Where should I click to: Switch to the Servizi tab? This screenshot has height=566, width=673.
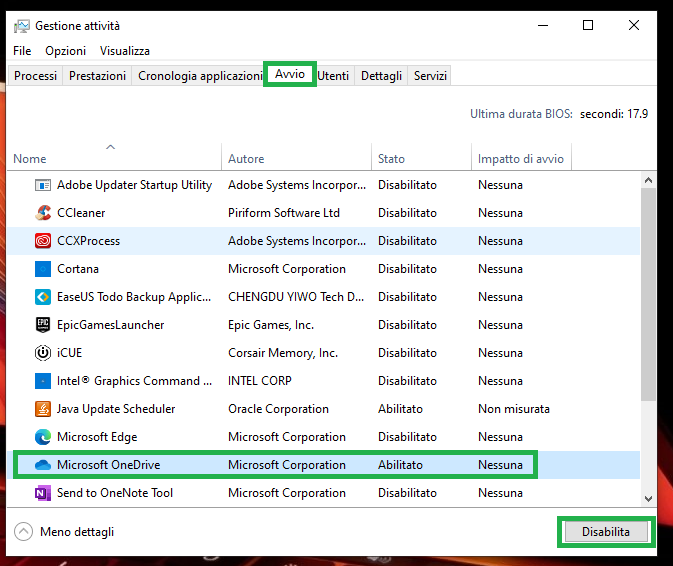430,76
